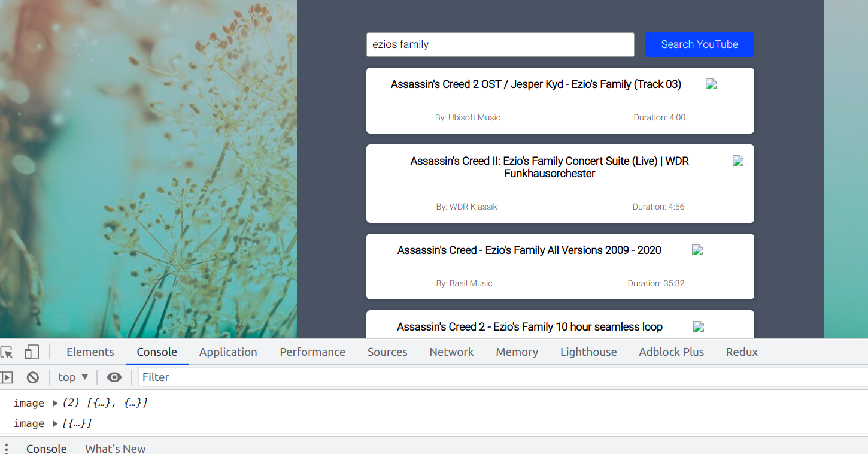Click the By: WDR Klassik text

[x=466, y=207]
